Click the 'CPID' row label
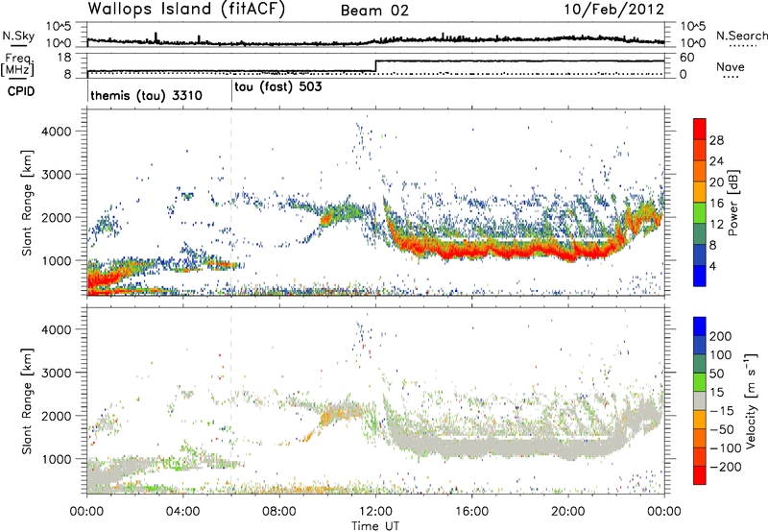The height and width of the screenshot is (532, 768). point(21,91)
